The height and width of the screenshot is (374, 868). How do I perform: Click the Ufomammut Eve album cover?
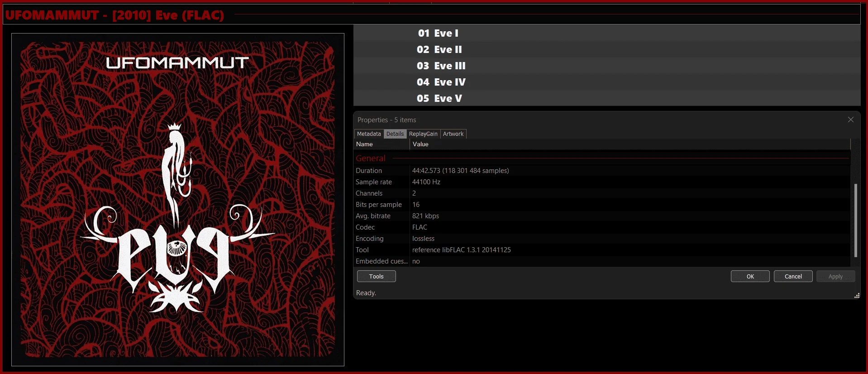coord(178,199)
